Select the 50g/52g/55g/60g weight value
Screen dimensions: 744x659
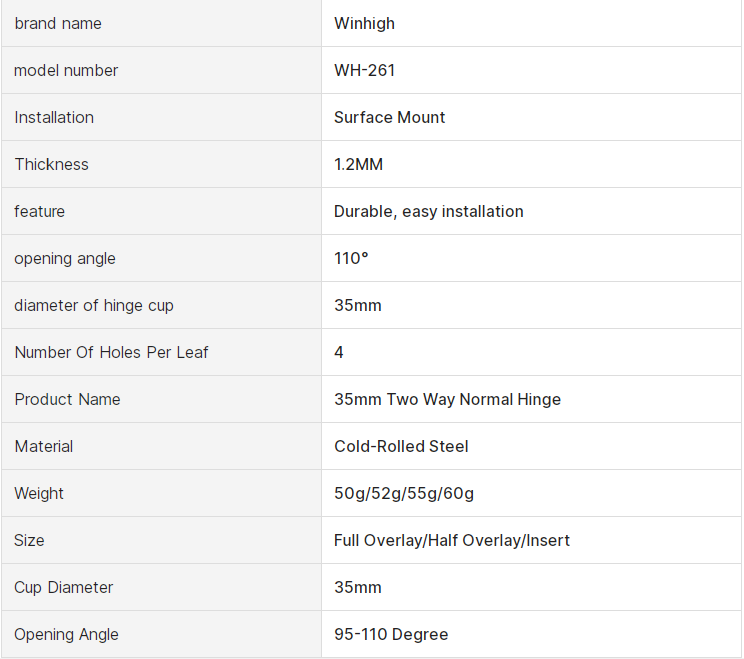click(404, 493)
